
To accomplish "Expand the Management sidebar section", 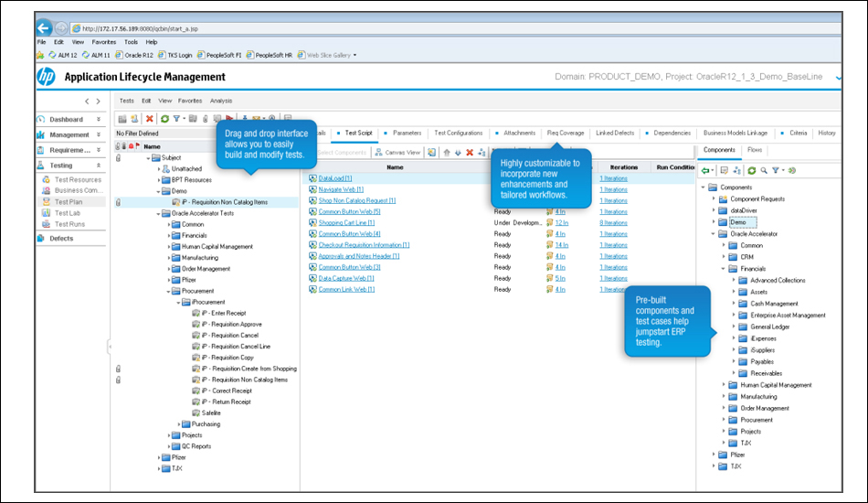I will [x=99, y=134].
